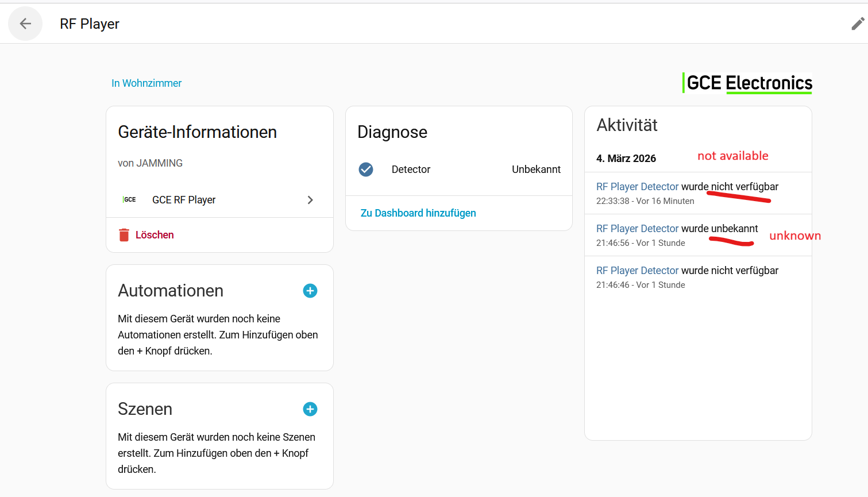Add a new scene with plus icon
The image size is (868, 497).
coord(310,409)
